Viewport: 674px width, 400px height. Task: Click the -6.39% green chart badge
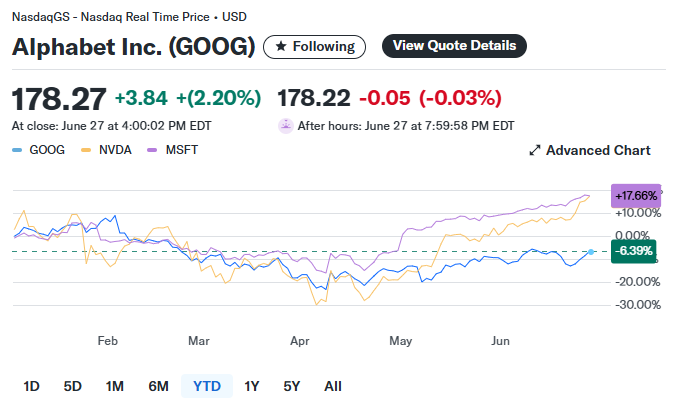tap(634, 251)
